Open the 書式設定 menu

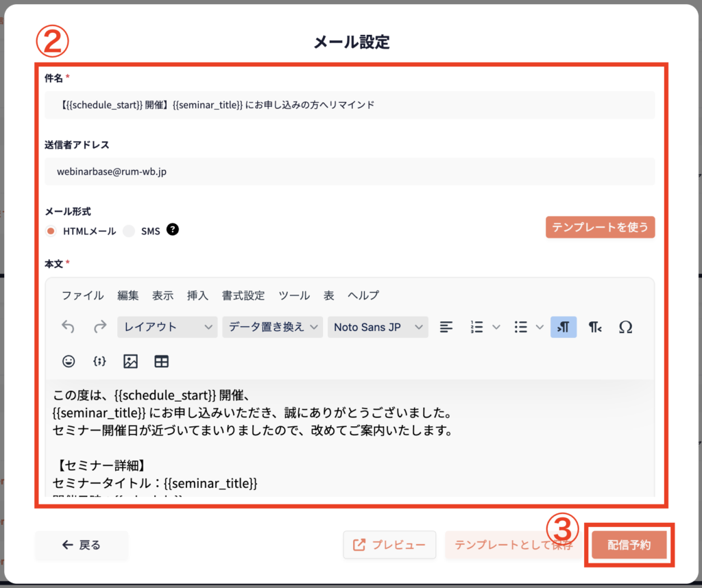click(x=243, y=295)
